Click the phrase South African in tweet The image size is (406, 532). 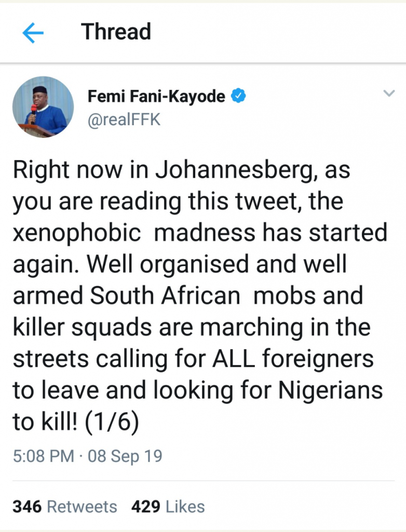pyautogui.click(x=165, y=296)
